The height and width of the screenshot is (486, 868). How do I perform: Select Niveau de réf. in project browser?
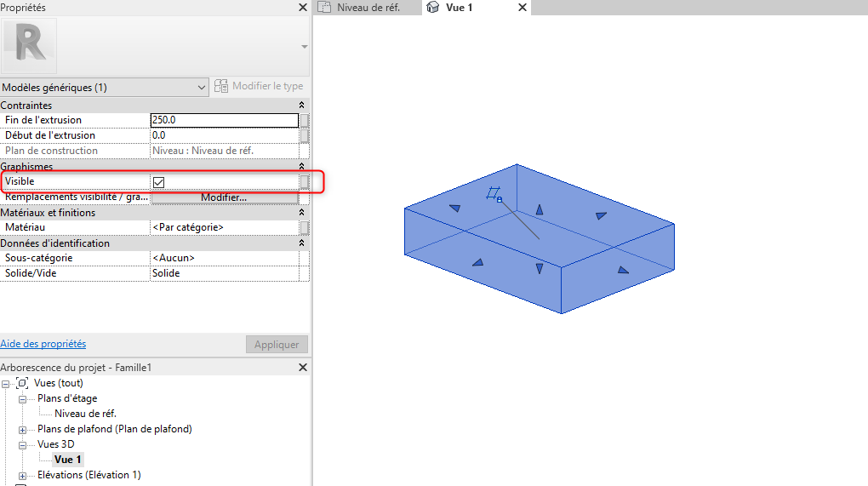(85, 414)
